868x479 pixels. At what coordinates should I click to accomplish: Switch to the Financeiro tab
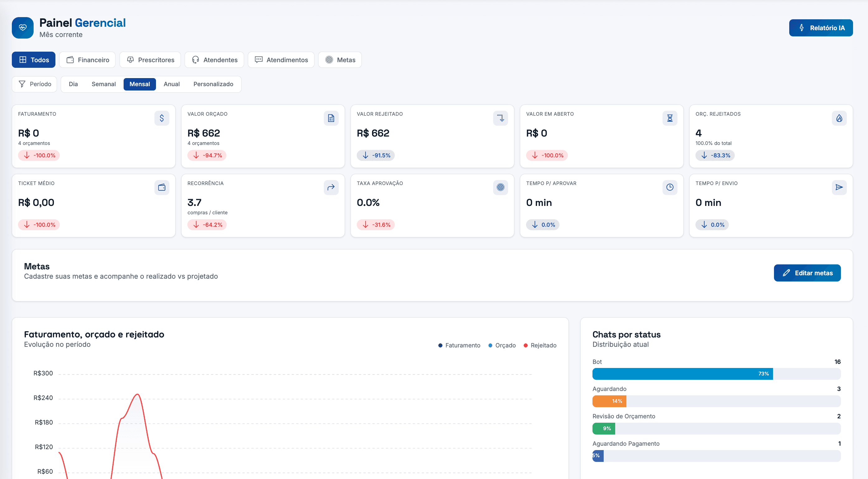point(87,60)
